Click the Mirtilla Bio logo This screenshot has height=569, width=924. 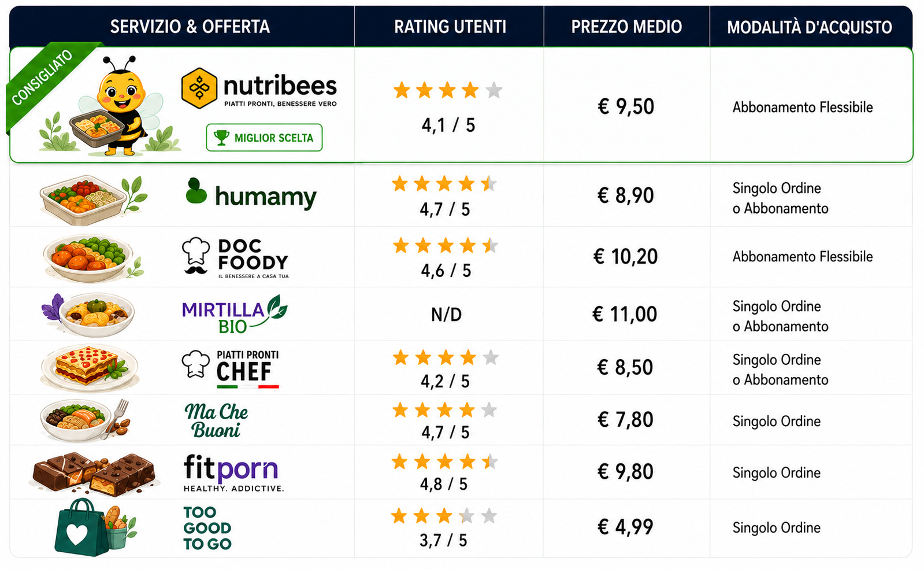[x=235, y=314]
